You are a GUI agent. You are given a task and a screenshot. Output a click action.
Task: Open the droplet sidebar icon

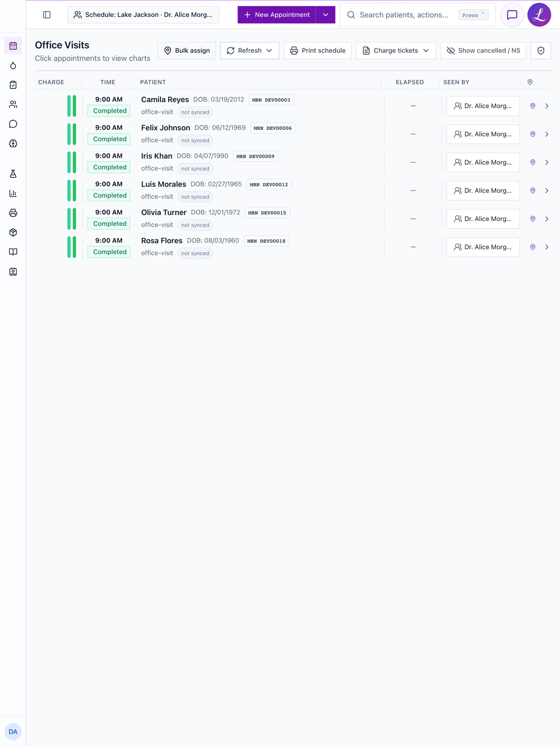point(13,65)
